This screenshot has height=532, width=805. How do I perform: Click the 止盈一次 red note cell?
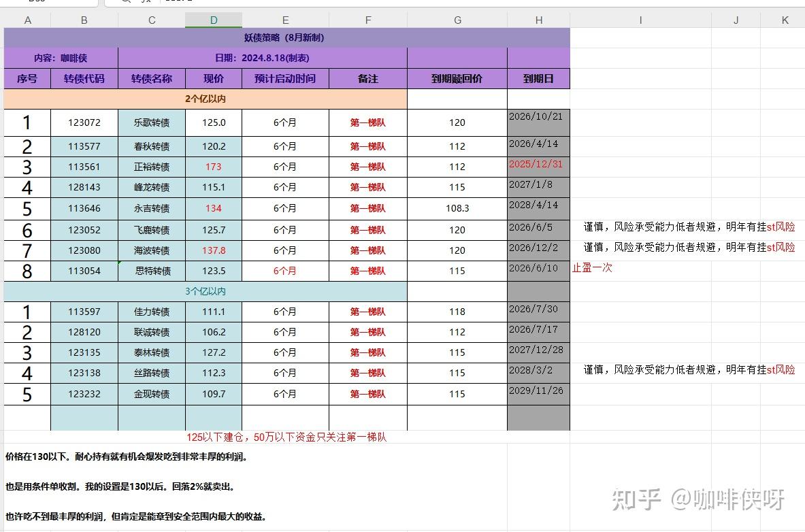[x=592, y=268]
